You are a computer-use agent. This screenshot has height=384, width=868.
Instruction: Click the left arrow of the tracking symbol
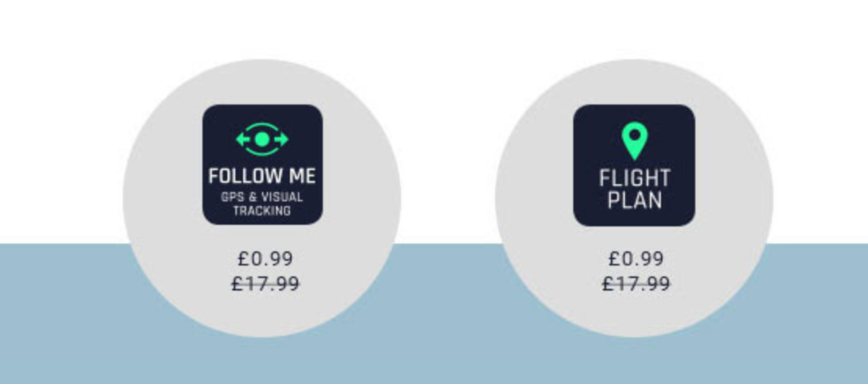[x=242, y=138]
